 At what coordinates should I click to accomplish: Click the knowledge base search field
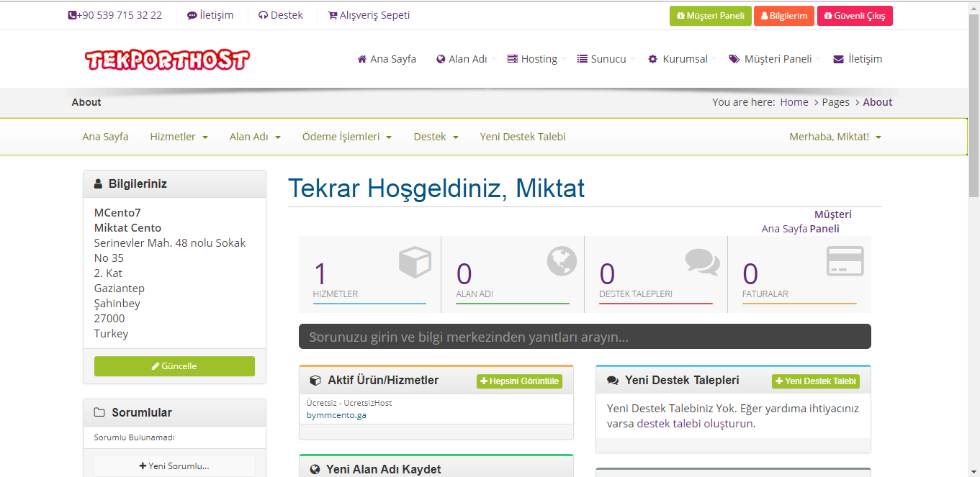tap(585, 337)
